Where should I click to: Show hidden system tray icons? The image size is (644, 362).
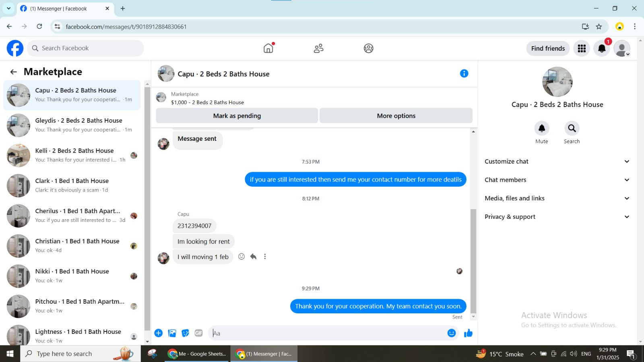[533, 354]
